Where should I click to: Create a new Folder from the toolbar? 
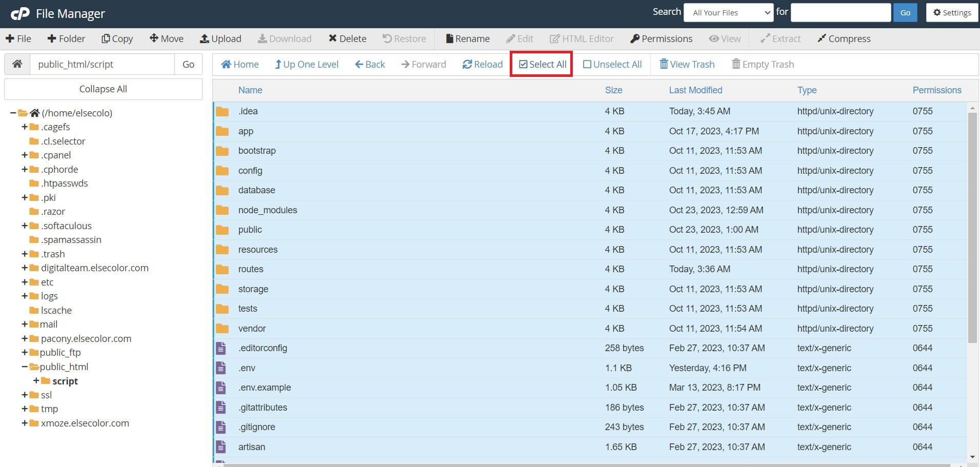pos(66,38)
